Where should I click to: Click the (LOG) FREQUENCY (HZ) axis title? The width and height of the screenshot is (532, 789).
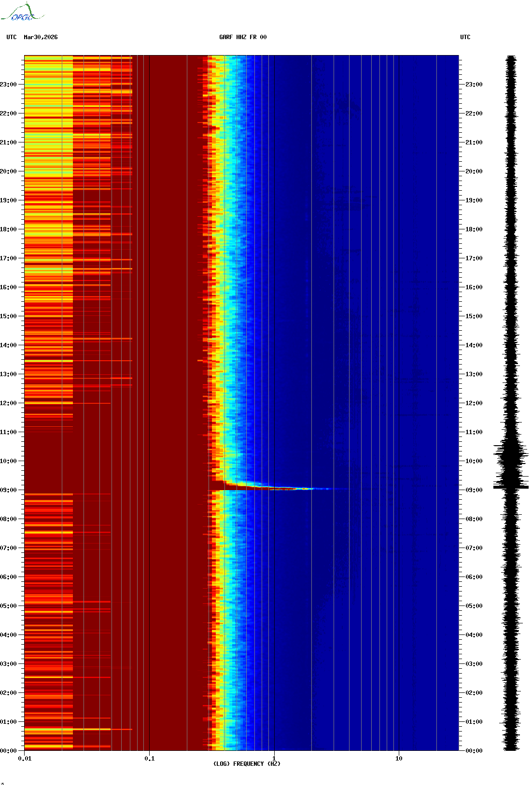[247, 764]
